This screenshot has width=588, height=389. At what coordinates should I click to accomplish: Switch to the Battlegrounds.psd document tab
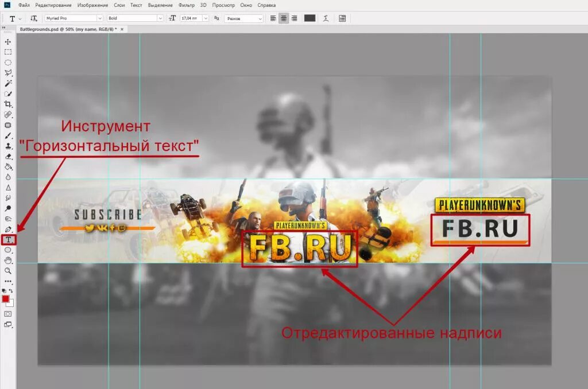tap(68, 29)
